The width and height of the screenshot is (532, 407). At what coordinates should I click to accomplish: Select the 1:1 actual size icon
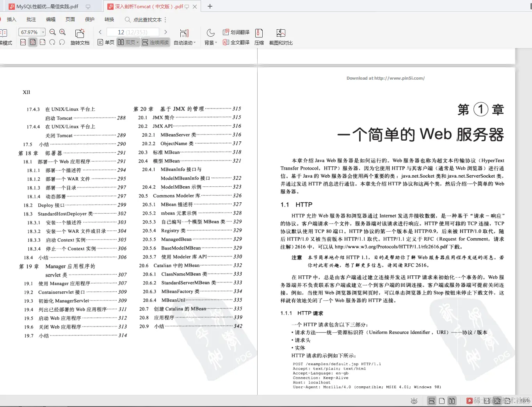click(23, 42)
